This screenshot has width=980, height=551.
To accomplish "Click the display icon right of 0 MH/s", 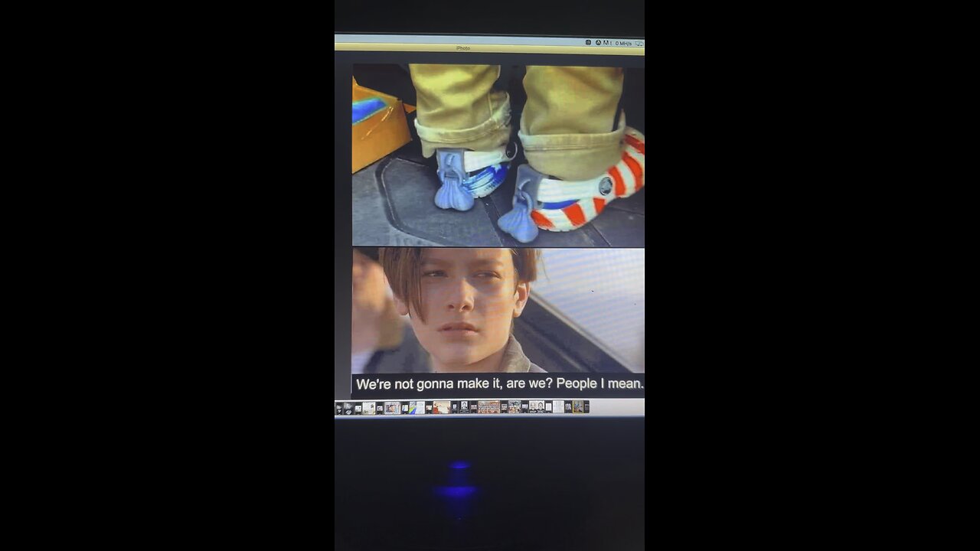I will [639, 44].
